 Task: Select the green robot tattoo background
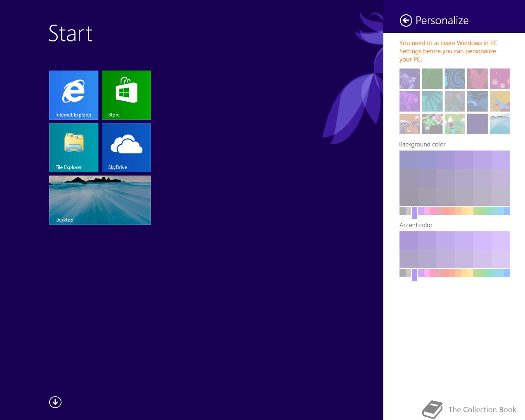tap(432, 124)
